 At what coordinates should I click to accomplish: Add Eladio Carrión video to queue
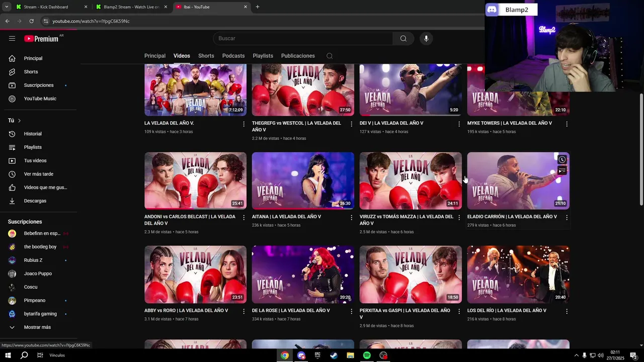[x=562, y=171]
